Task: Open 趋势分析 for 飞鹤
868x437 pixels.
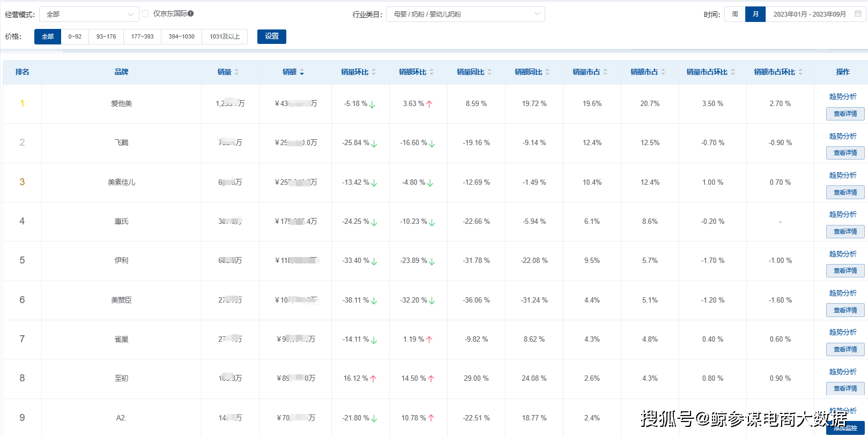Action: tap(843, 136)
